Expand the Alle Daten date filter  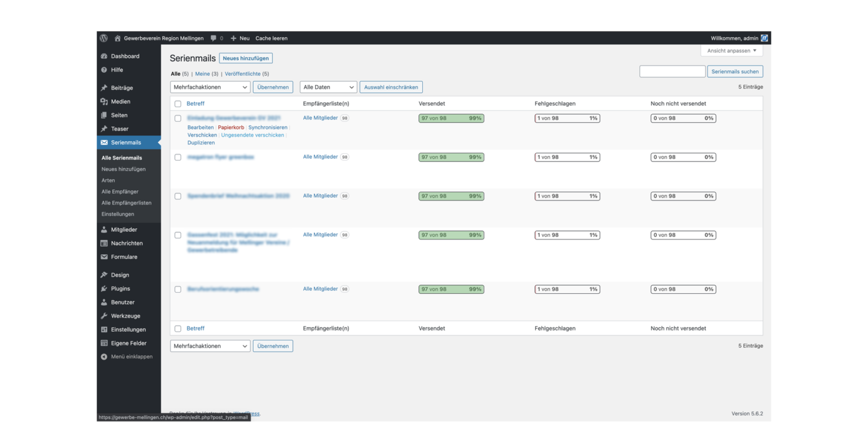click(x=328, y=87)
